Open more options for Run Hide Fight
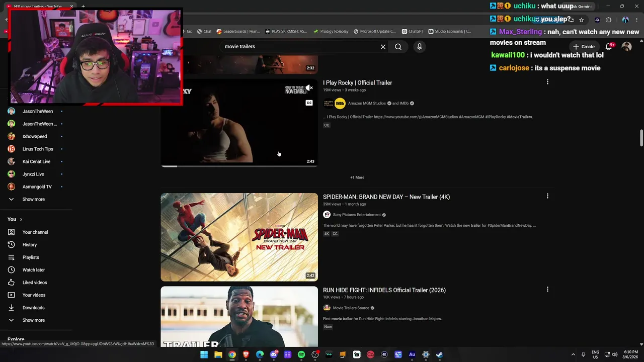 pos(547,289)
